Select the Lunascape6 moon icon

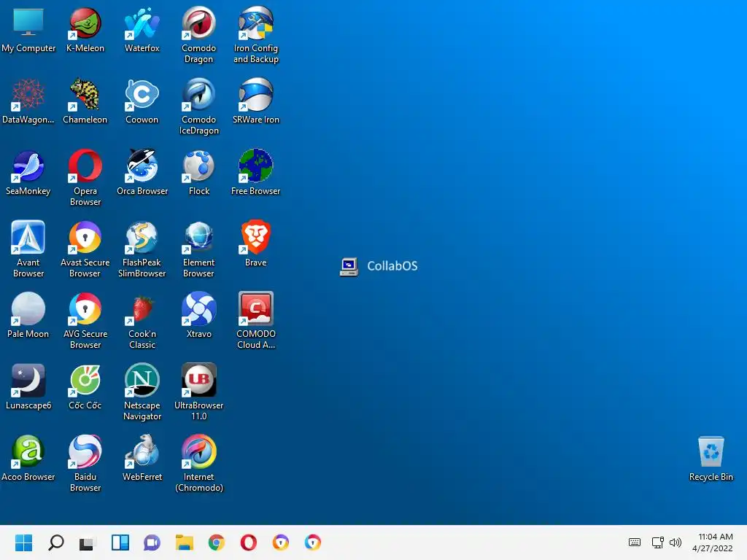(x=28, y=380)
